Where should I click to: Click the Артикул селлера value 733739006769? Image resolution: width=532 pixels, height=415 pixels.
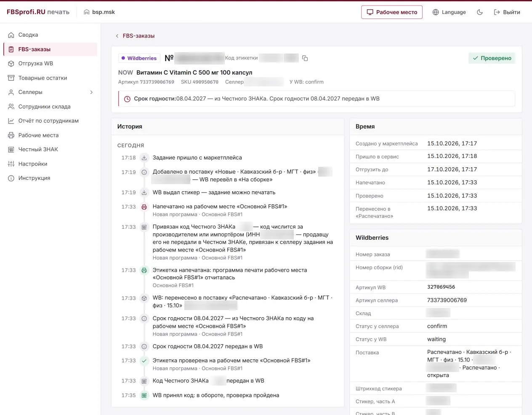pyautogui.click(x=447, y=300)
